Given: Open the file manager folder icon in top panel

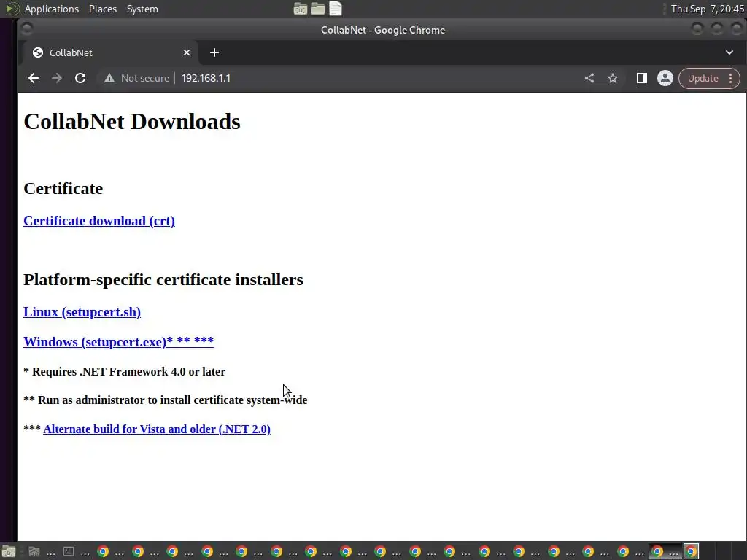Looking at the screenshot, I should [x=318, y=9].
